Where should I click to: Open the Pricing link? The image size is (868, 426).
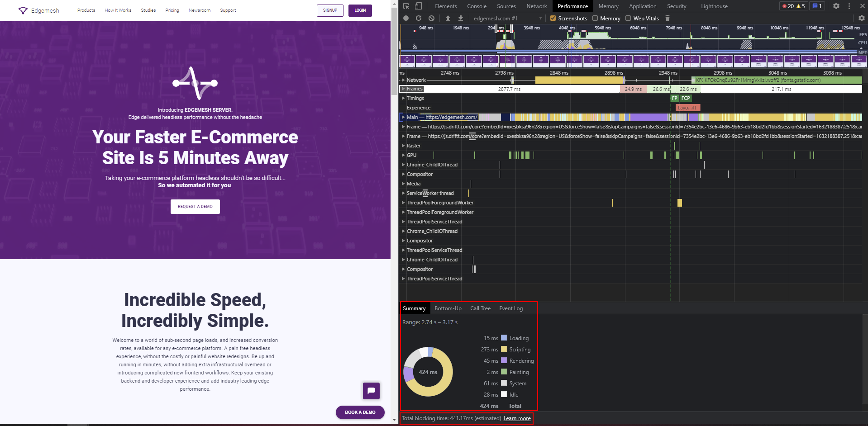click(172, 10)
